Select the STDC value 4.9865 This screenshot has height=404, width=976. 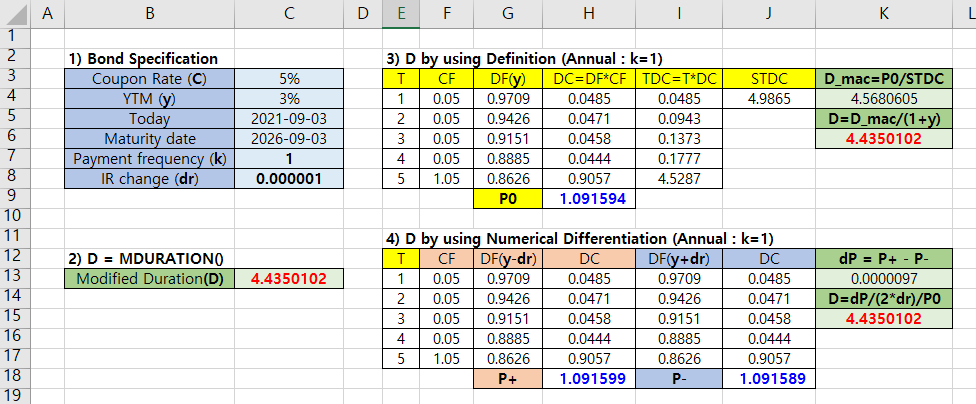pos(769,99)
